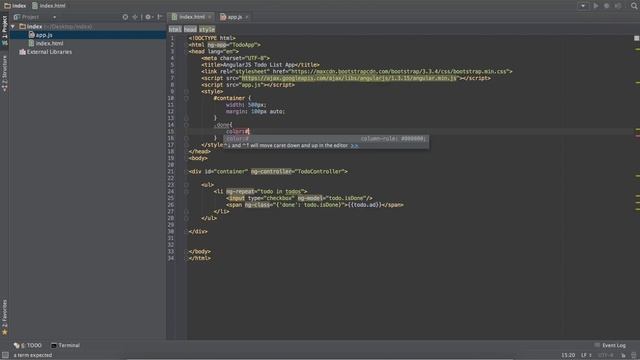Toggle tool window bars icon in status bar corner

pyautogui.click(x=5, y=355)
